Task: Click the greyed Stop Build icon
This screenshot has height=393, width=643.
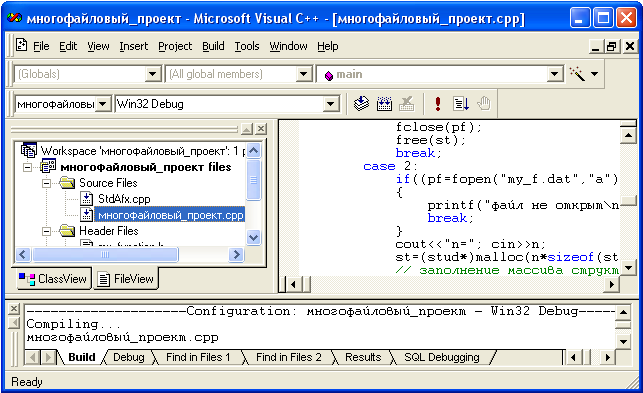Action: [406, 104]
